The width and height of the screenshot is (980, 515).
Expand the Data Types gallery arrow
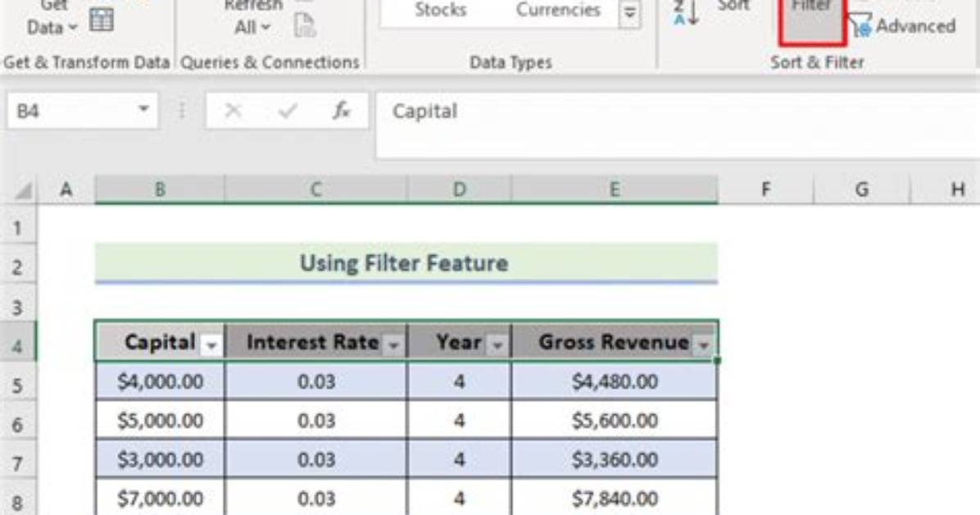tap(630, 12)
